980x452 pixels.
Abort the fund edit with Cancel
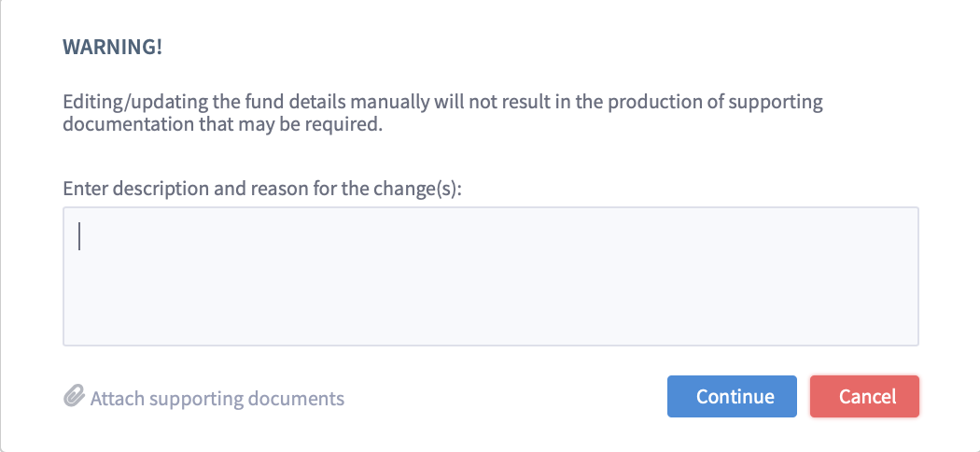click(864, 396)
